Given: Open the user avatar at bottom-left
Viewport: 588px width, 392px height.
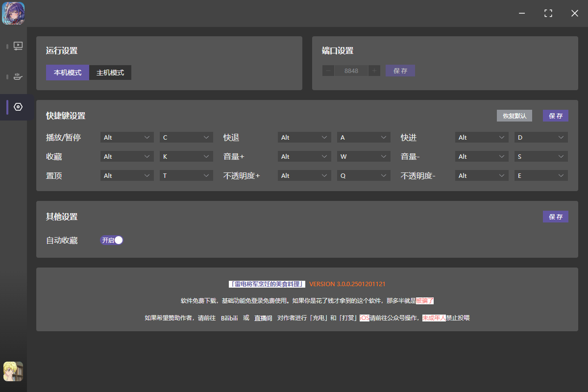Looking at the screenshot, I should click(x=13, y=371).
